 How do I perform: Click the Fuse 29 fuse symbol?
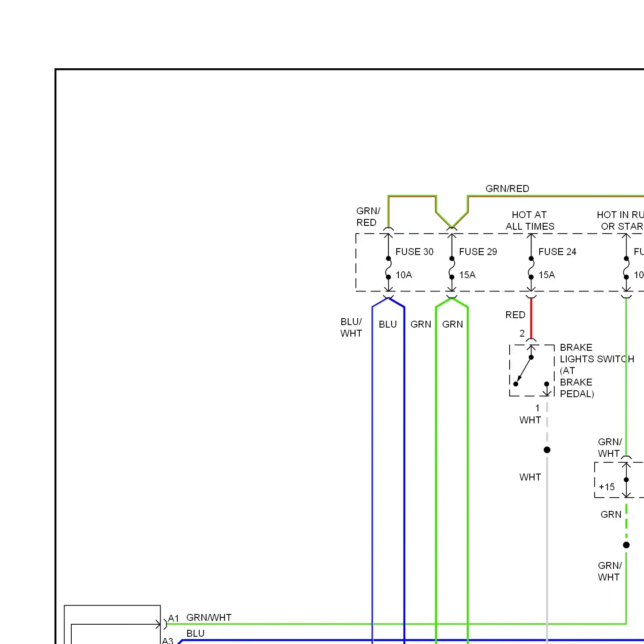tap(452, 268)
